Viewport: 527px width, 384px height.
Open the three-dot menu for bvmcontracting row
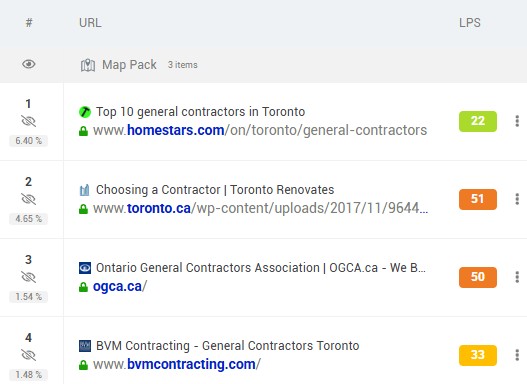pos(517,355)
